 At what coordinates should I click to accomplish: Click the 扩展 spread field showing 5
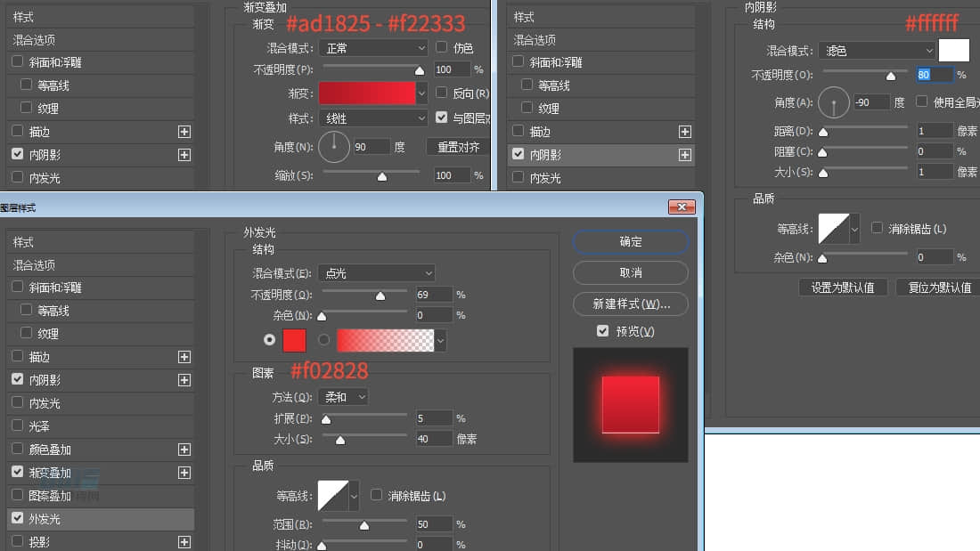(433, 418)
